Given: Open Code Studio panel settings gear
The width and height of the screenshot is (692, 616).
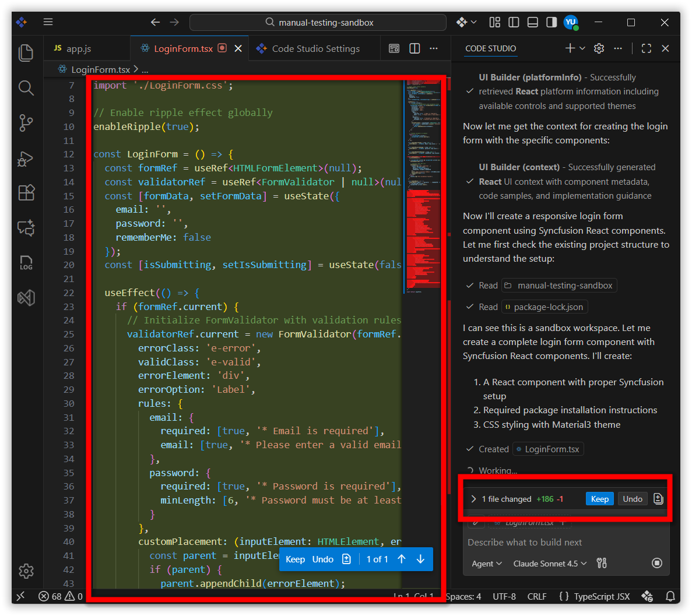Looking at the screenshot, I should (599, 48).
